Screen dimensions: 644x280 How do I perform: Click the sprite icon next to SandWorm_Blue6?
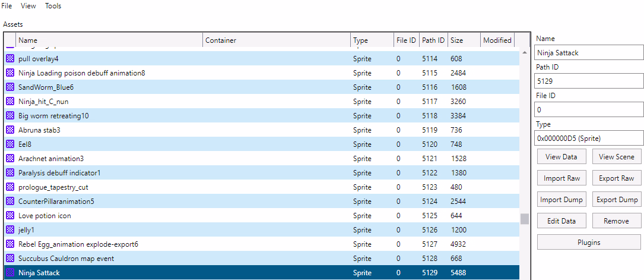coord(10,87)
